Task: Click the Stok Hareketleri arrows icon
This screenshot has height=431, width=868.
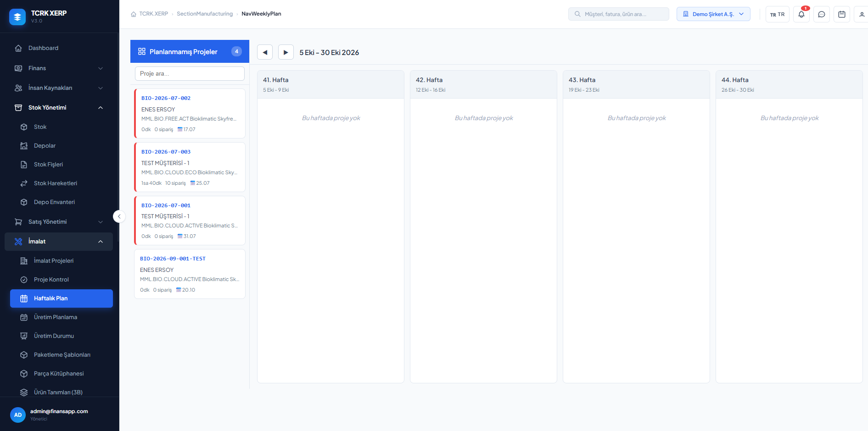Action: (x=24, y=183)
